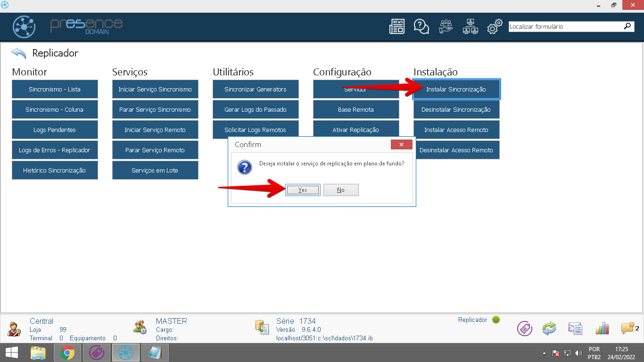Open Sincronismo - Lista
The image size is (644, 362).
[x=55, y=89]
